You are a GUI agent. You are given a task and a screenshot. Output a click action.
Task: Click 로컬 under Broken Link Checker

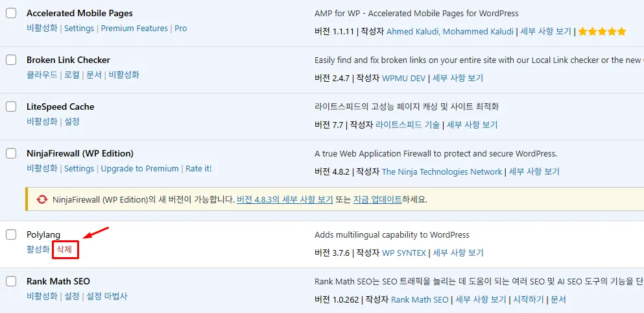tap(72, 75)
